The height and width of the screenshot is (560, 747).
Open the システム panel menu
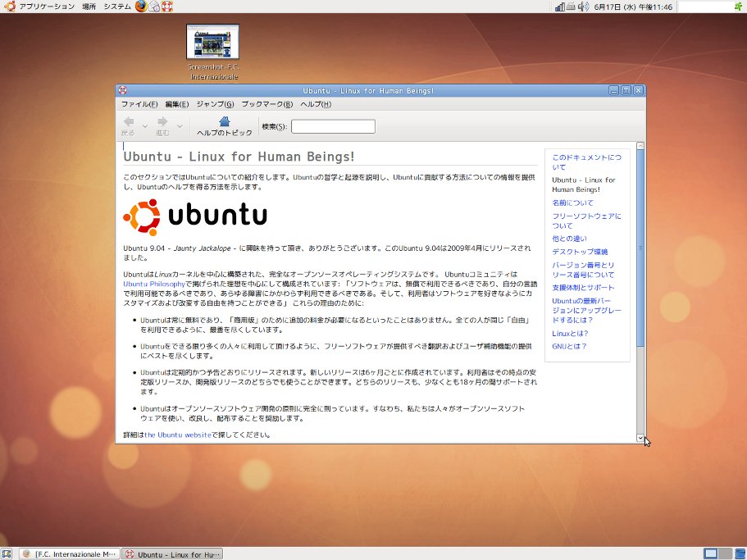pos(117,7)
